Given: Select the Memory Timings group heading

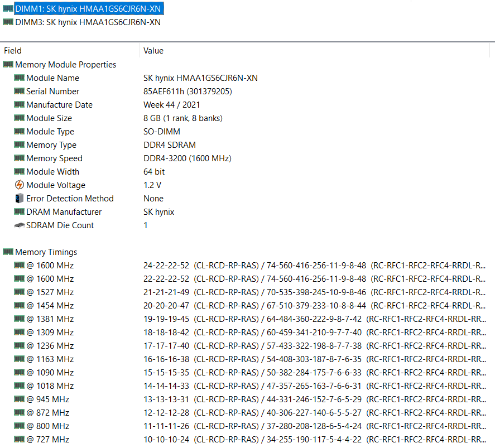Looking at the screenshot, I should [x=46, y=252].
